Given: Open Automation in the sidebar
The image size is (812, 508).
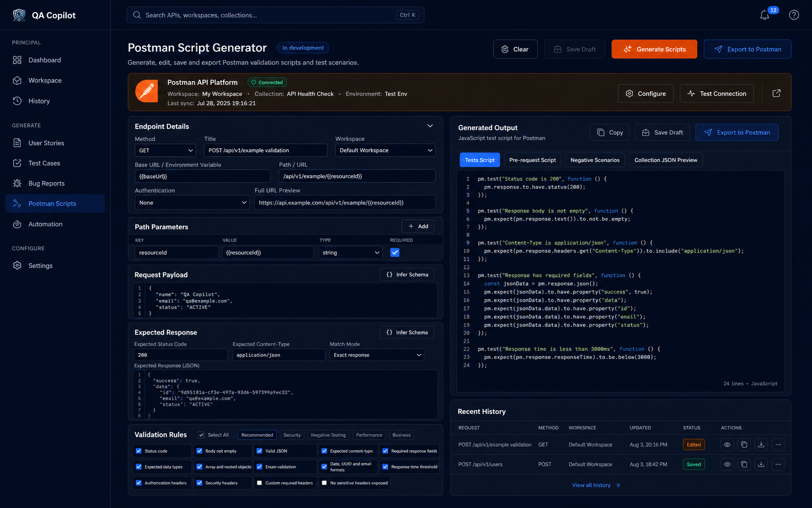Looking at the screenshot, I should (x=55, y=224).
